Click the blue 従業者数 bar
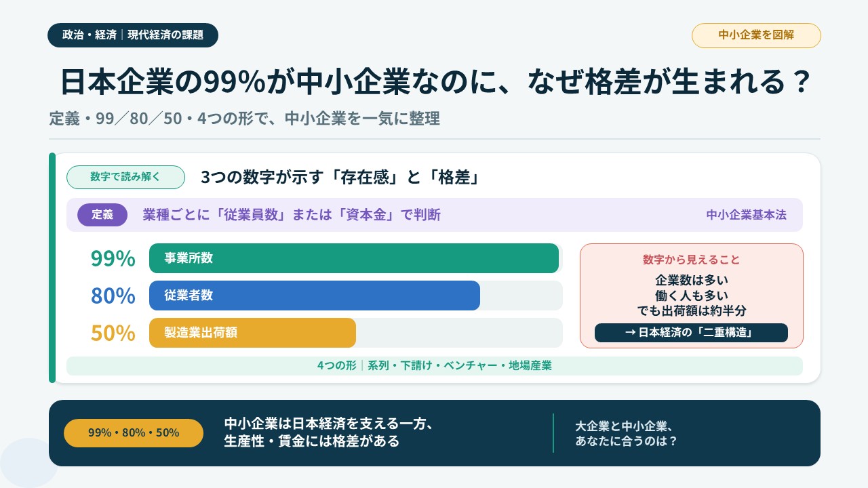The width and height of the screenshot is (868, 488). tap(315, 296)
